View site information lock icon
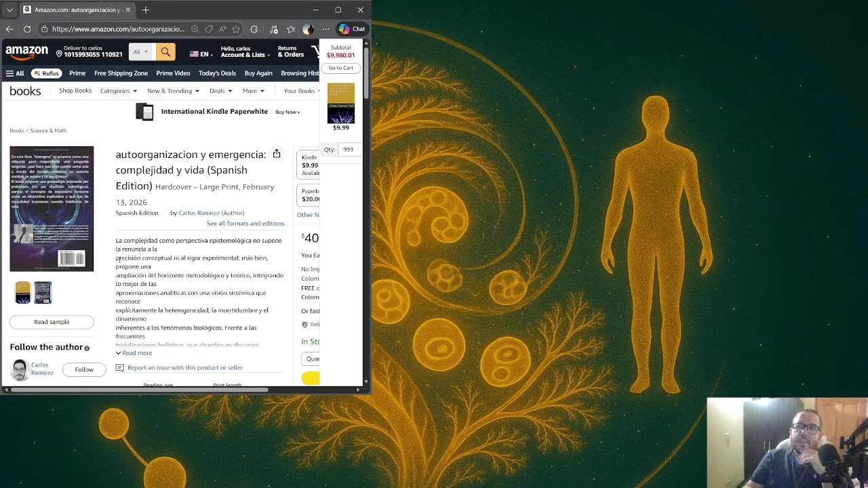Viewport: 868px width, 488px height. click(x=44, y=29)
